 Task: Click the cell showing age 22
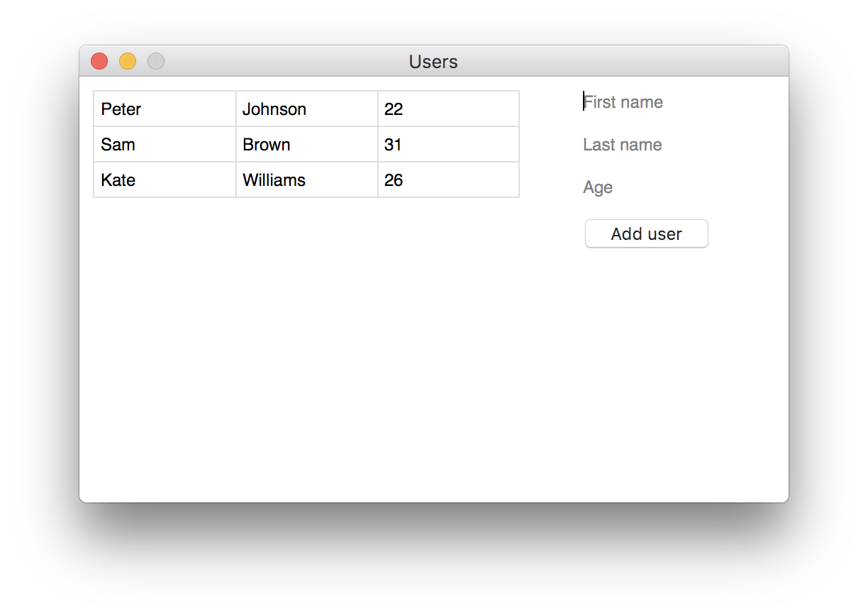[x=448, y=109]
